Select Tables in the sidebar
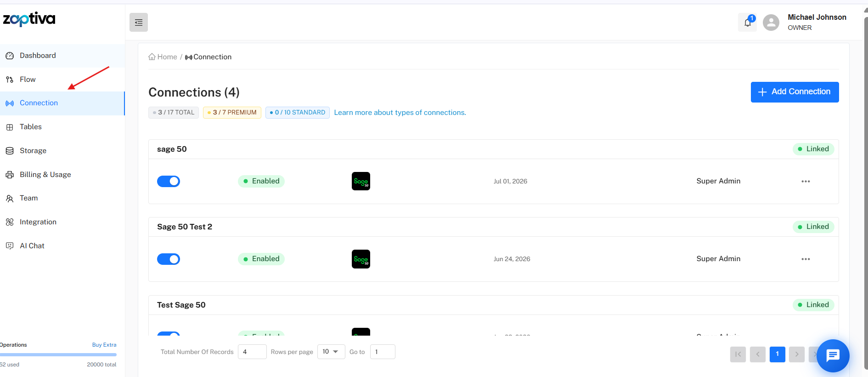The width and height of the screenshot is (868, 377). point(62,127)
